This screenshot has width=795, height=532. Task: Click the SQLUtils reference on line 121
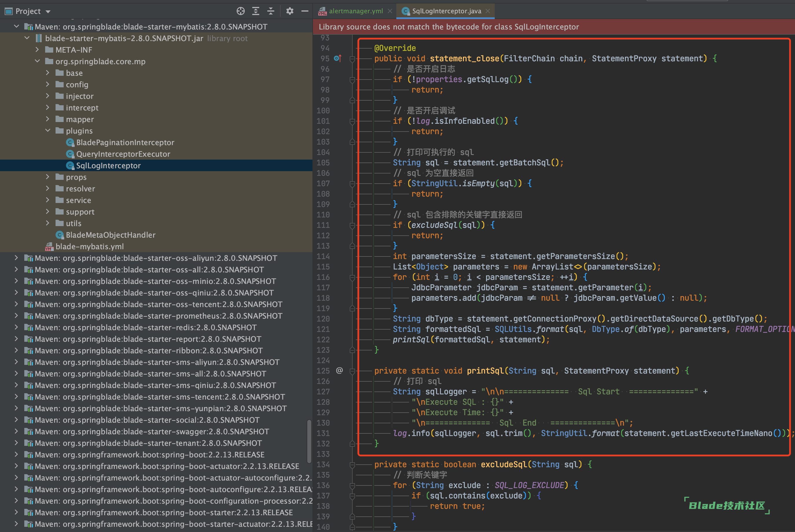513,329
